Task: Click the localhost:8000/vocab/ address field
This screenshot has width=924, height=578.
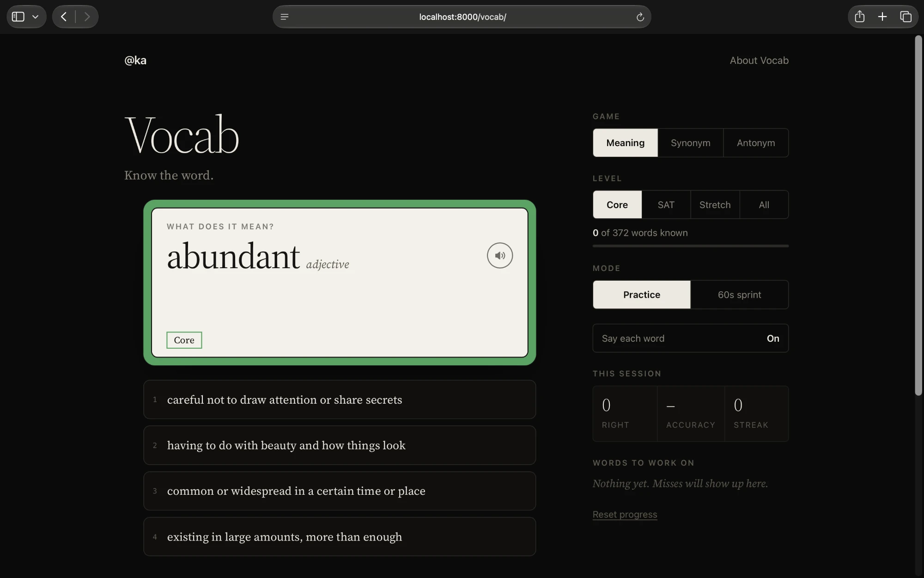Action: 462,17
